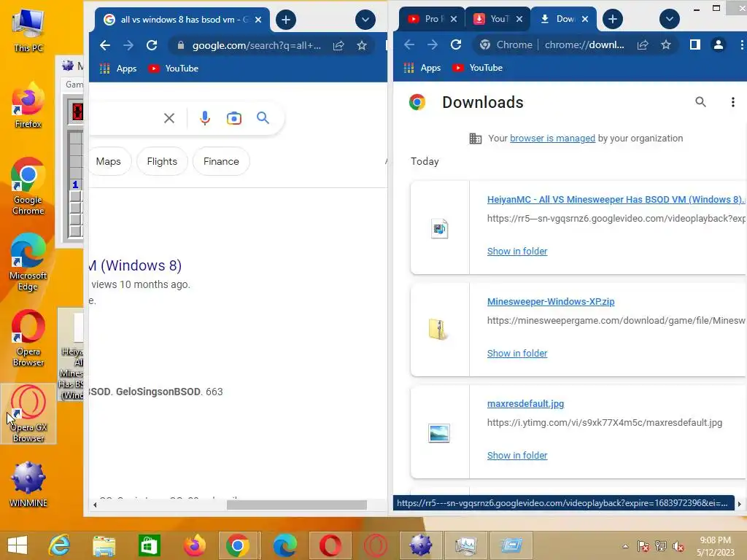The image size is (747, 560).
Task: Show HeiyanMC video file in folder
Action: pyautogui.click(x=517, y=251)
